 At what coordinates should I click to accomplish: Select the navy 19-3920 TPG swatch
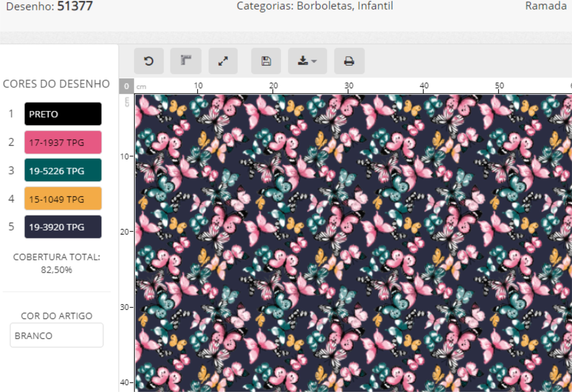(63, 227)
